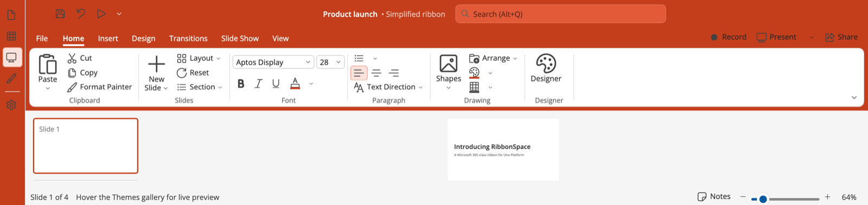
Task: Expand the shape fill color chevron
Action: (490, 73)
